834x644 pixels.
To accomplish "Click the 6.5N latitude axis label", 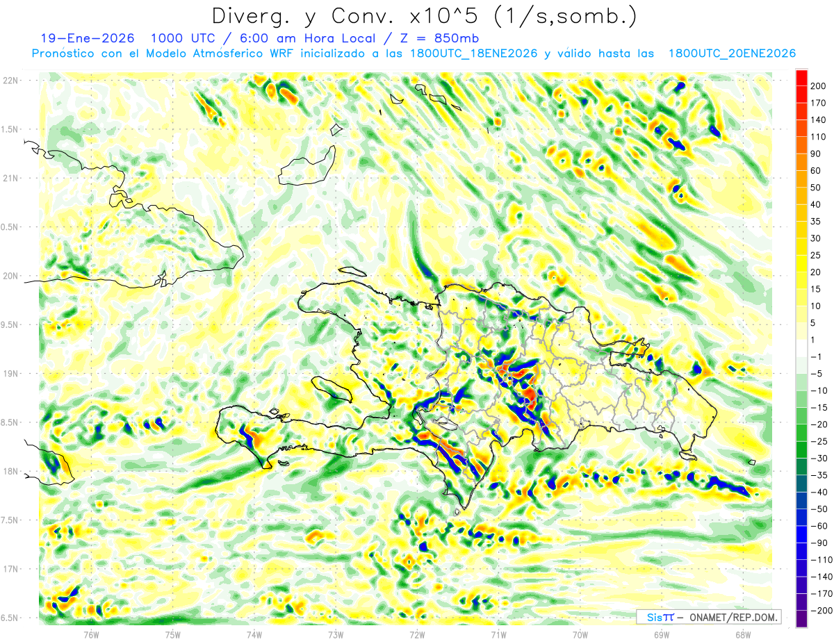I will coord(10,618).
